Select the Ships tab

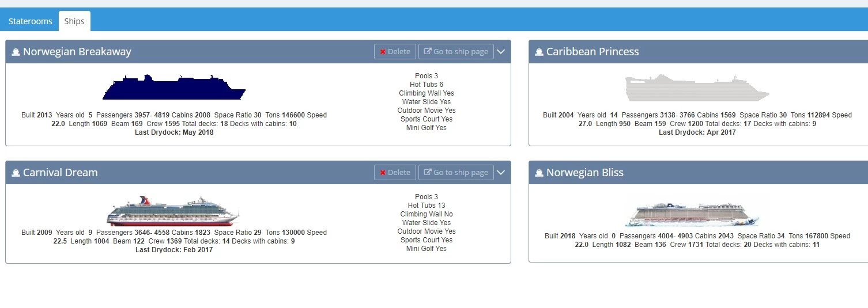74,21
